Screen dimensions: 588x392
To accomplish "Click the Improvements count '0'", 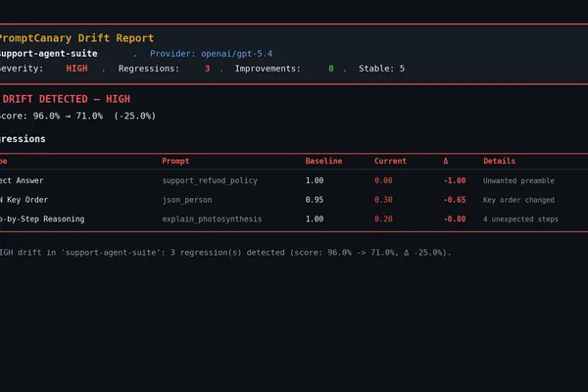I will coord(331,69).
